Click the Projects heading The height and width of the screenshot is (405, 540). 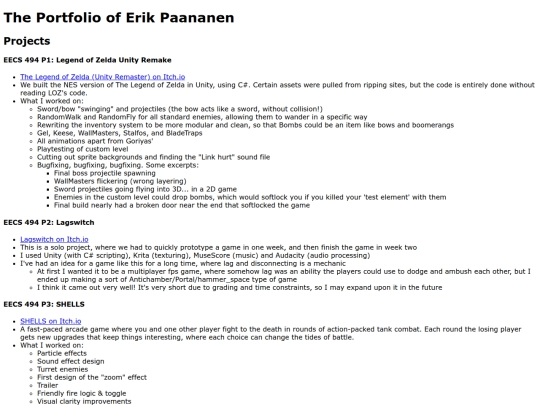coord(27,41)
